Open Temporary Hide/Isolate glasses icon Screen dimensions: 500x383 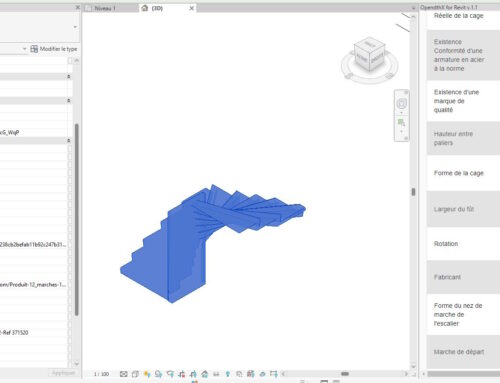click(216, 374)
